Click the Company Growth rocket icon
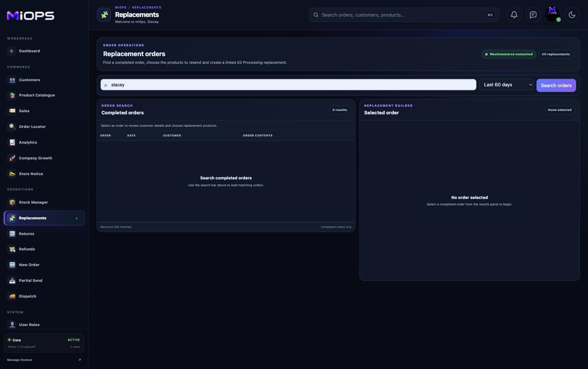This screenshot has width=588, height=369. pos(12,158)
